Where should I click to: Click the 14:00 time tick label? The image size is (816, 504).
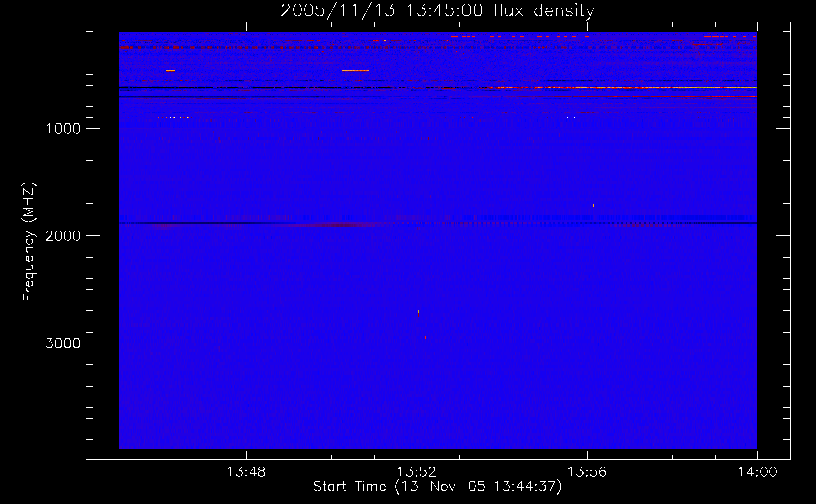[x=757, y=472]
